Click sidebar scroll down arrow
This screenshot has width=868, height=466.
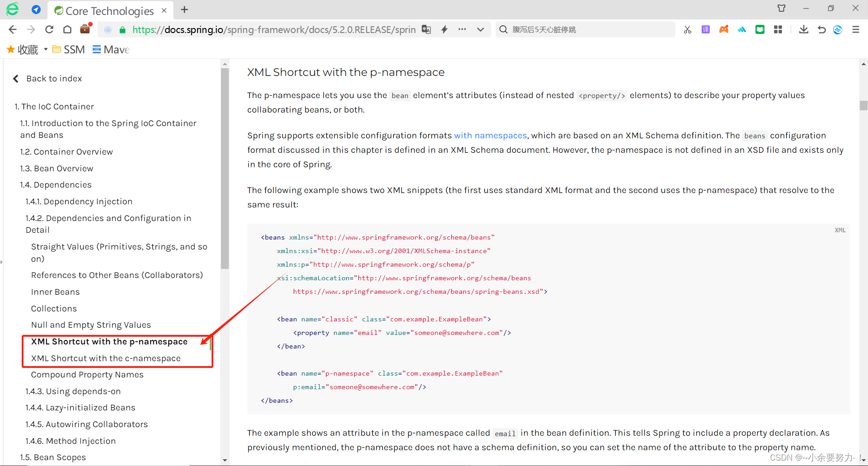pos(225,460)
